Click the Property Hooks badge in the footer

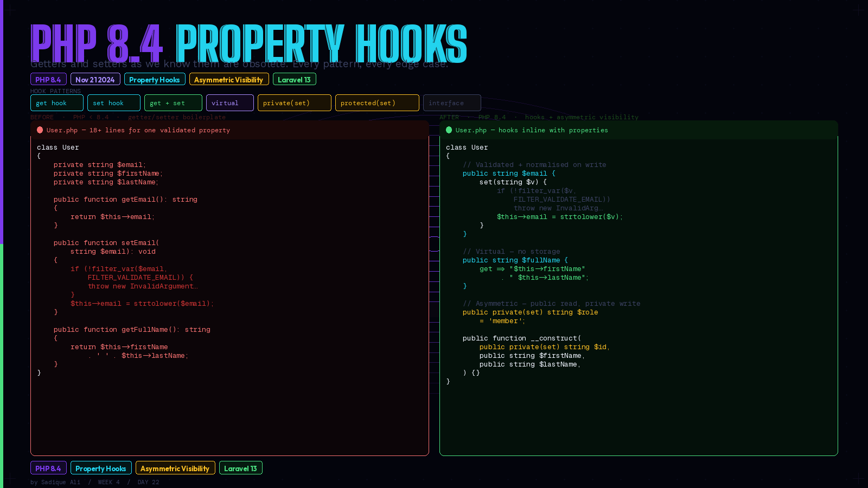(x=101, y=468)
